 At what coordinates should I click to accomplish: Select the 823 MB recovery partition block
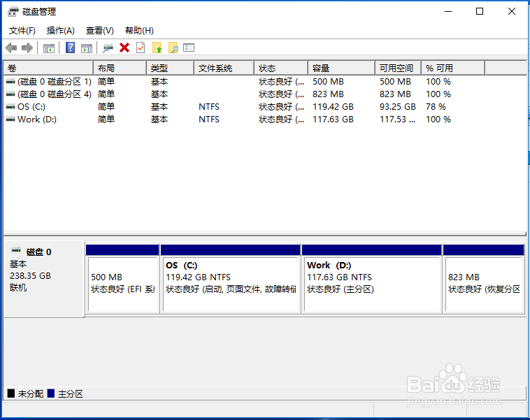click(x=484, y=280)
